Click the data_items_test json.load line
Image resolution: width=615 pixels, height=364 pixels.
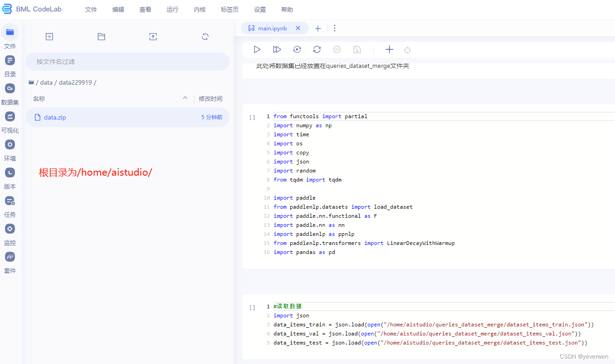pos(430,343)
